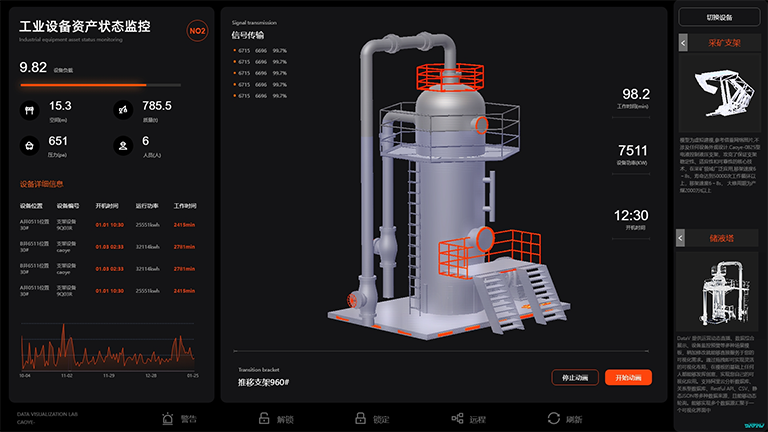Screen dimensions: 768x432
Task: Collapse the 储液塔 panel chevron
Action: point(680,238)
